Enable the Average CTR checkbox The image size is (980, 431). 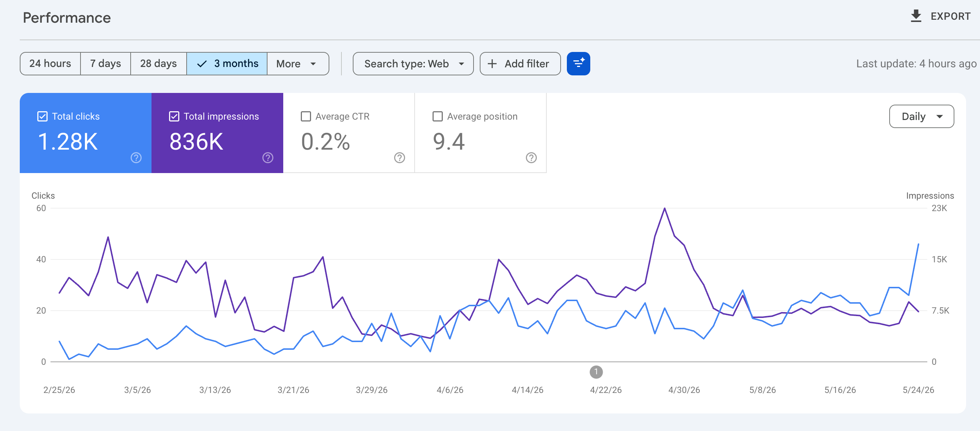pyautogui.click(x=306, y=116)
